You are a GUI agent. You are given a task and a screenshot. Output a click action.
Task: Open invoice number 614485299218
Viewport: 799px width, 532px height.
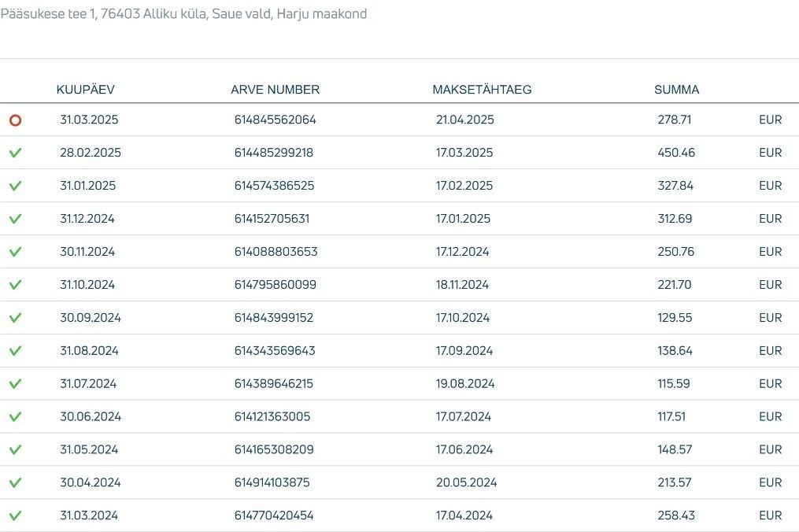274,153
